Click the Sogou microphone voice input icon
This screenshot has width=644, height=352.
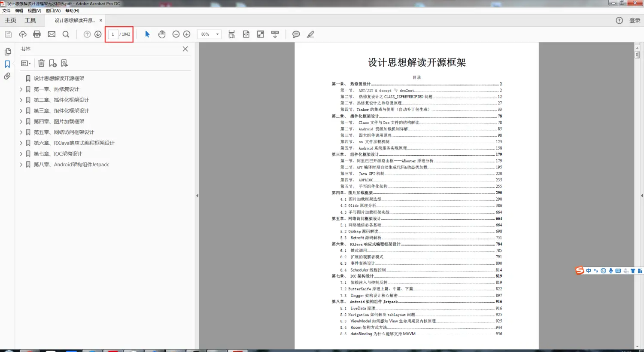(611, 270)
